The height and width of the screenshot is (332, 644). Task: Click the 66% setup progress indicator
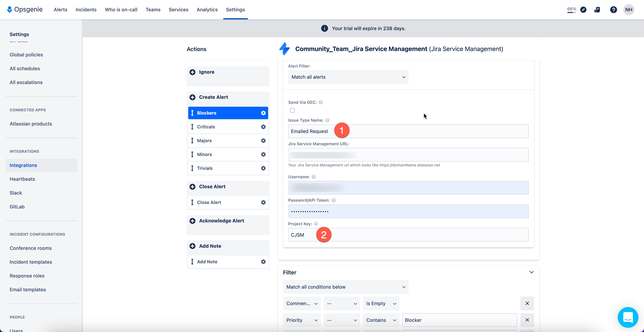coord(572,10)
